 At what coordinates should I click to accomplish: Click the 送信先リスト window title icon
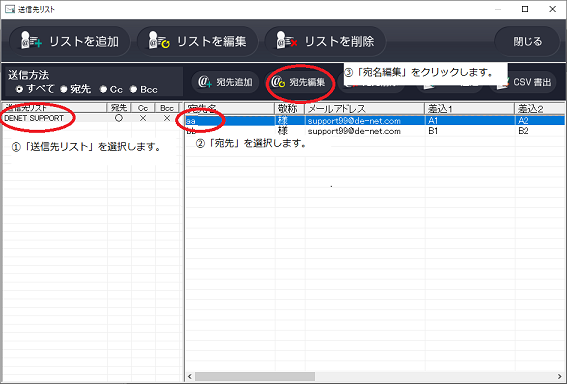pyautogui.click(x=10, y=9)
